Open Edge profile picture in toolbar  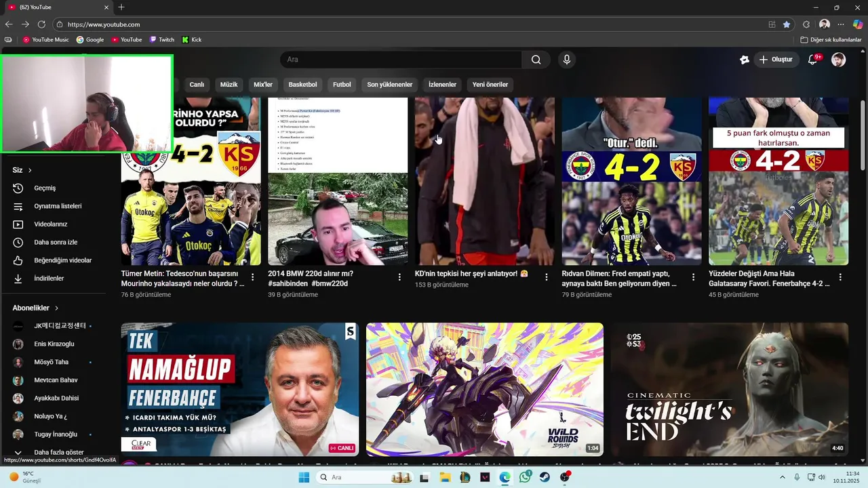[824, 24]
